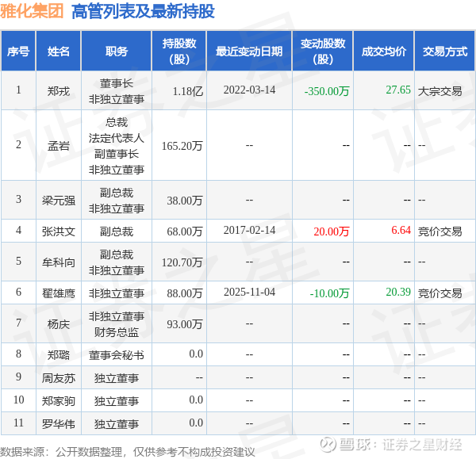476x459 pixels.
Task: Click 竞价交易 in 张洪文's row
Action: [x=440, y=231]
